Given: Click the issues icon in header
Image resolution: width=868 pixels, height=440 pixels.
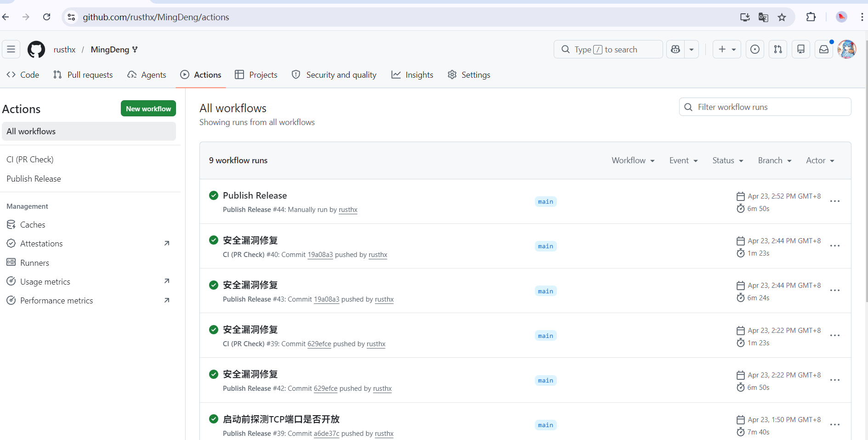Looking at the screenshot, I should pyautogui.click(x=755, y=49).
